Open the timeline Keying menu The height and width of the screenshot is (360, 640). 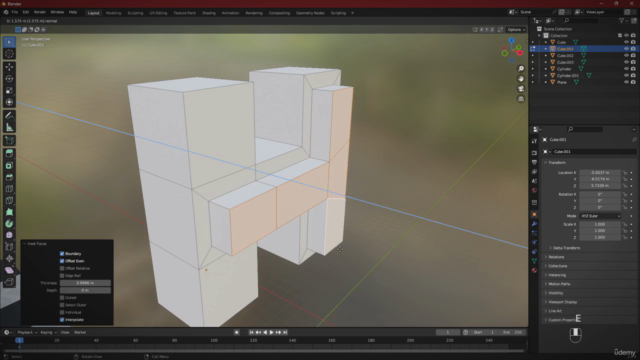[48, 333]
